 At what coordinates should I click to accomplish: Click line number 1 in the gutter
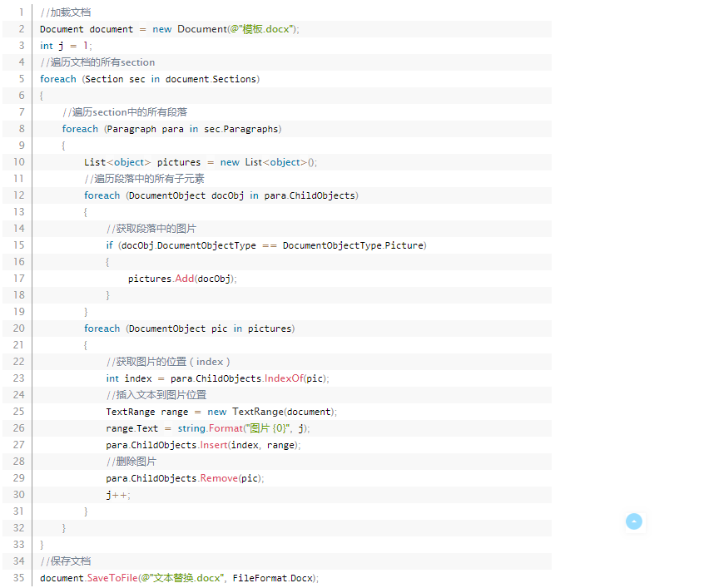click(x=22, y=12)
